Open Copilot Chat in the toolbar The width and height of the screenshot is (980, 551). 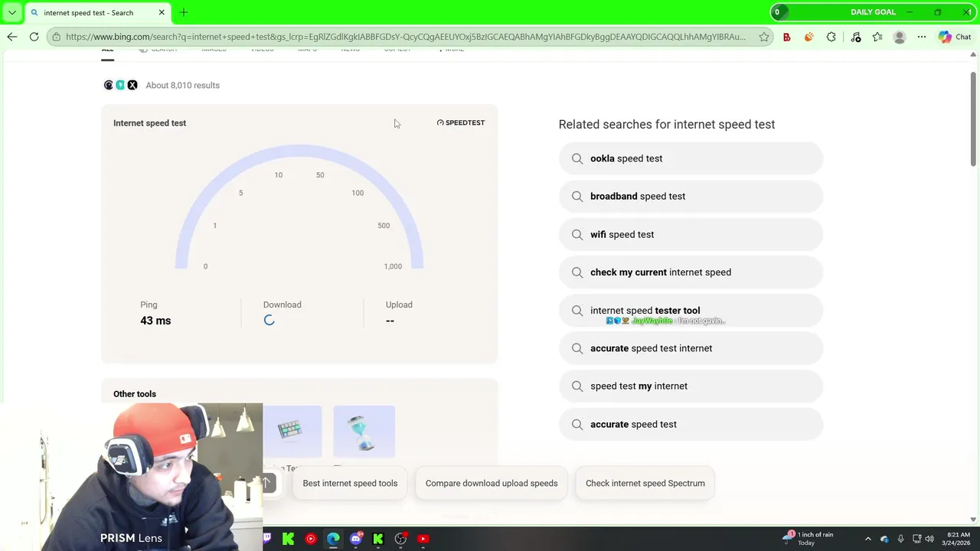coord(955,37)
